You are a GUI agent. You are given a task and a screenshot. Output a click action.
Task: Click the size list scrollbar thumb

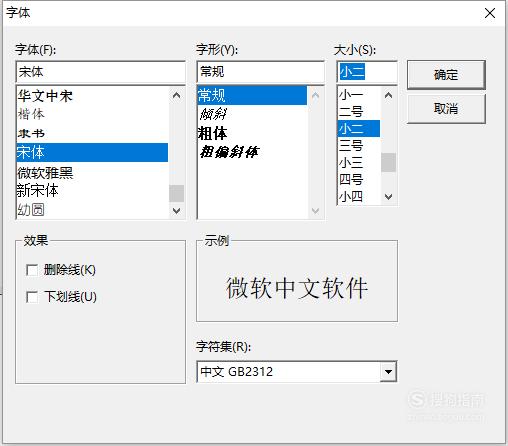pyautogui.click(x=388, y=162)
